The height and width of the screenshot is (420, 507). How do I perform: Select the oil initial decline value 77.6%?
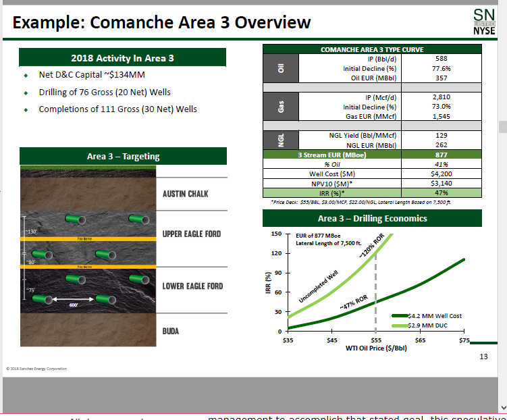click(x=441, y=68)
